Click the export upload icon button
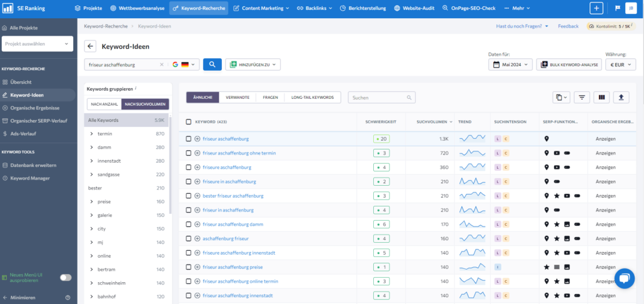The height and width of the screenshot is (304, 644). [x=621, y=98]
